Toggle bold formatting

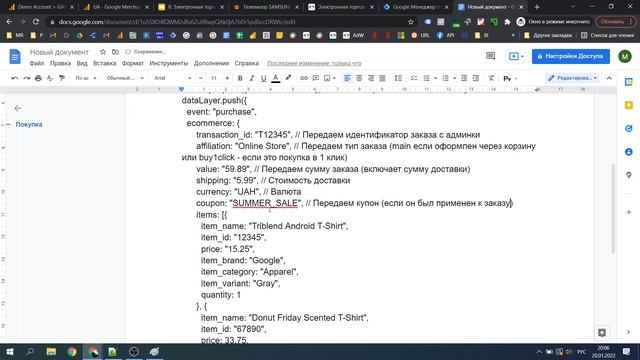240,78
